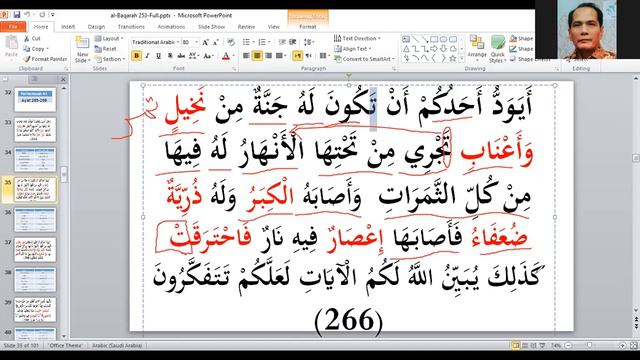
Task: Open the Change Case dropdown
Action: (208, 56)
